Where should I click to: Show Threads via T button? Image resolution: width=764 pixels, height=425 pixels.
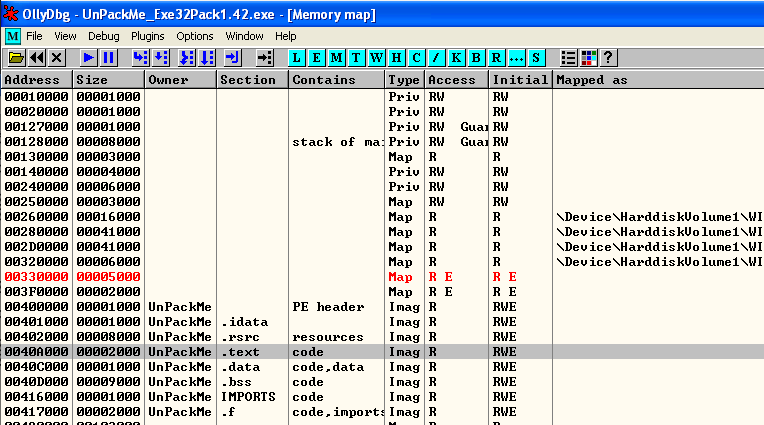356,58
